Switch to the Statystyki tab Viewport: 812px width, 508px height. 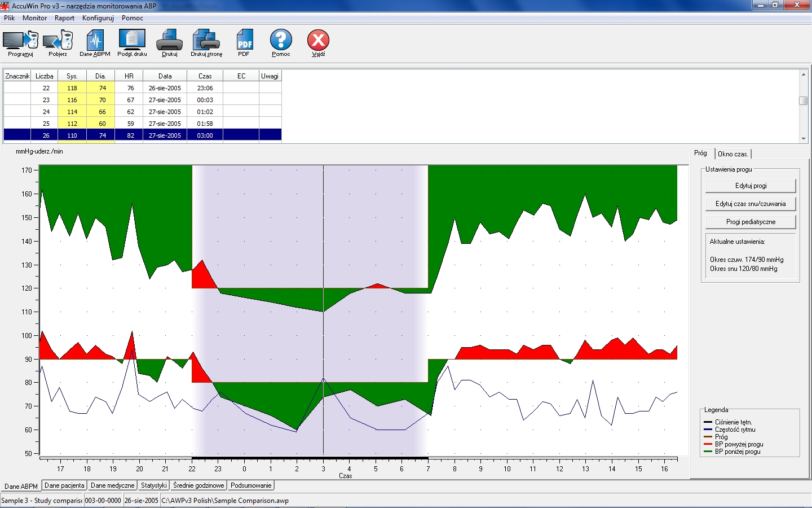153,485
